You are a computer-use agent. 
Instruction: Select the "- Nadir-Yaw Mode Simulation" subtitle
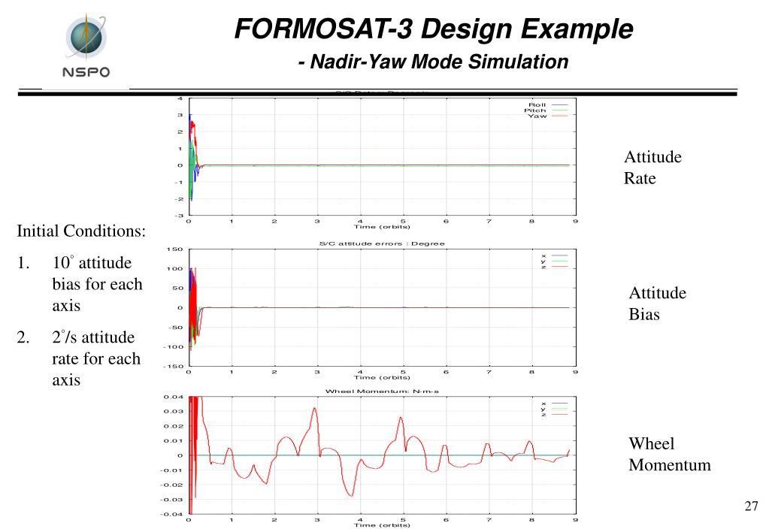433,62
